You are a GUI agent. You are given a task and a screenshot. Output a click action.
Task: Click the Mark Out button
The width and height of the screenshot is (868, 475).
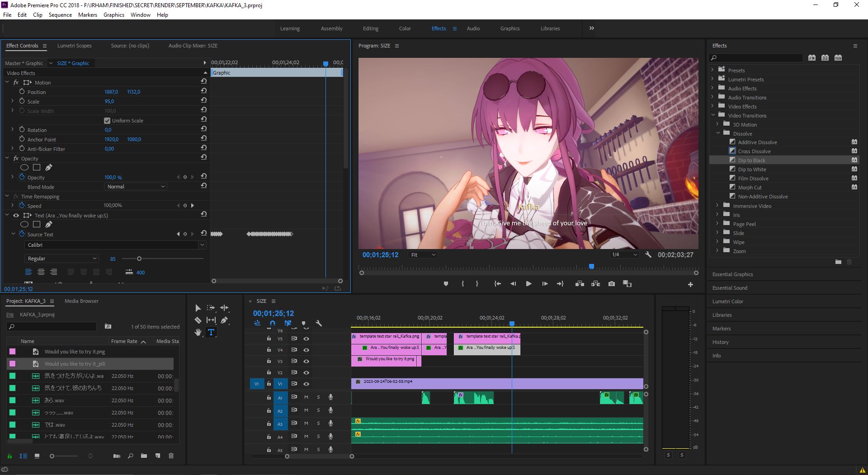coord(477,284)
